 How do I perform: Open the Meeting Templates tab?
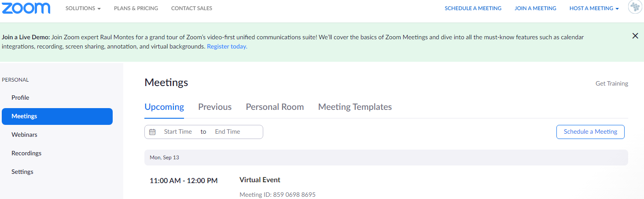tap(355, 107)
